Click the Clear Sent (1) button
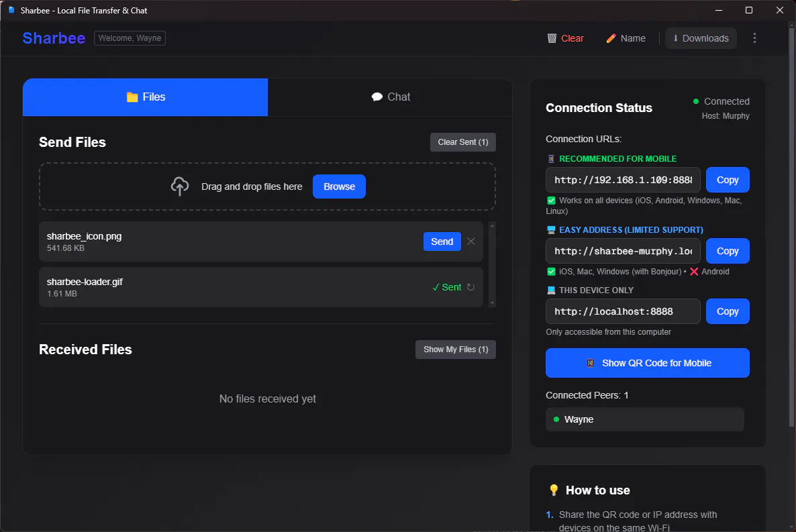 (463, 142)
